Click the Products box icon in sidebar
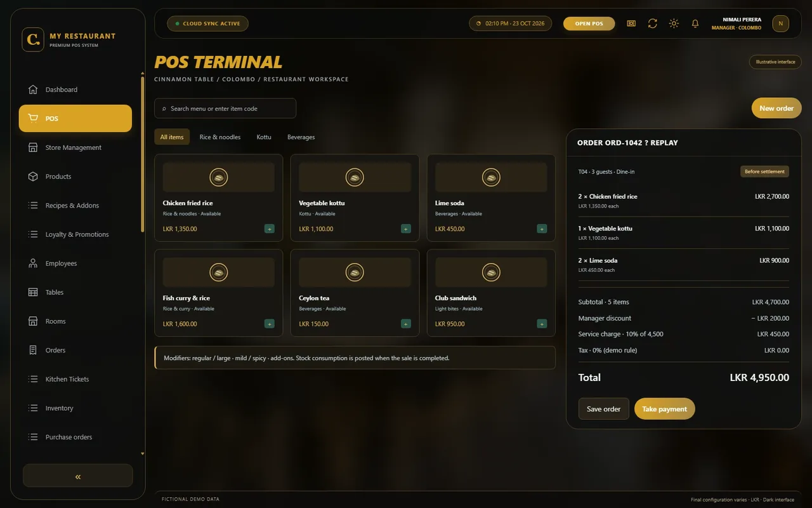 tap(33, 177)
